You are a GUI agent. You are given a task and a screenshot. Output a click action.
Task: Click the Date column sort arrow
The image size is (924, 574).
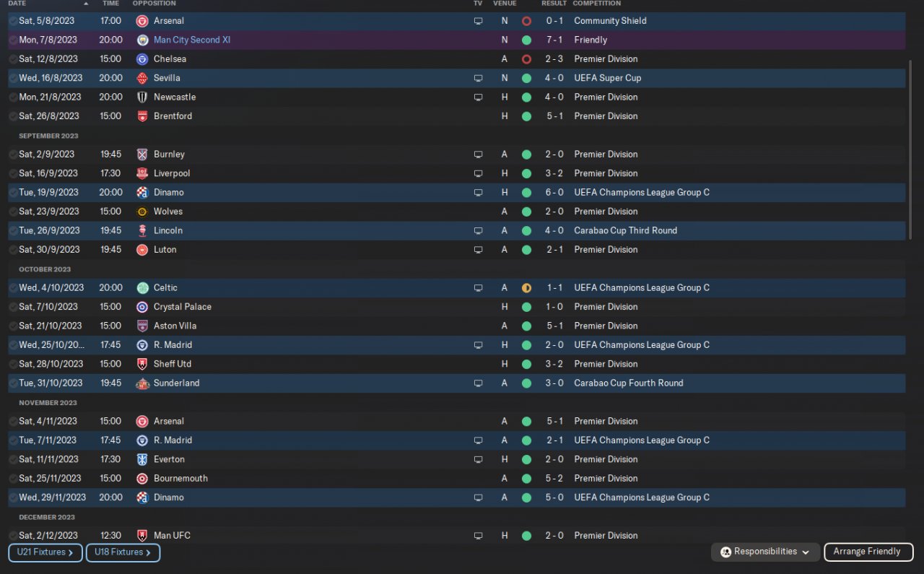87,4
